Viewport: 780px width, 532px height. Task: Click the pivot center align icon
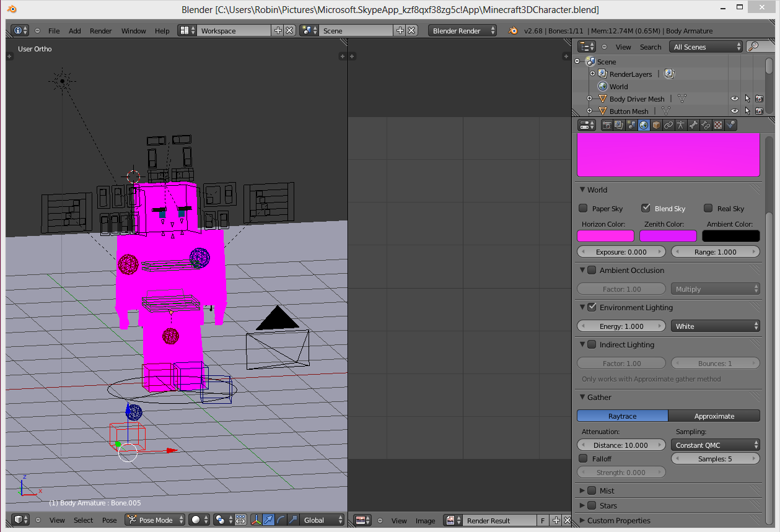click(240, 520)
